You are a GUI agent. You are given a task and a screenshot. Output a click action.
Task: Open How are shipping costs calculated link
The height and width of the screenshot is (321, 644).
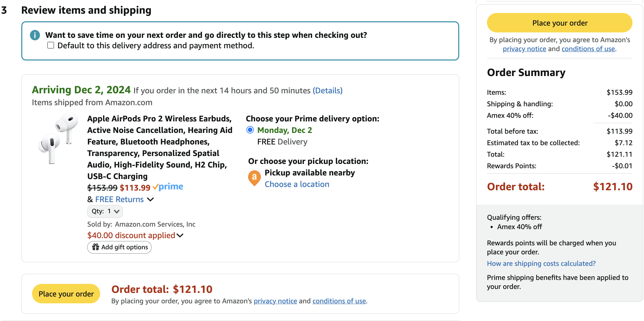point(541,264)
